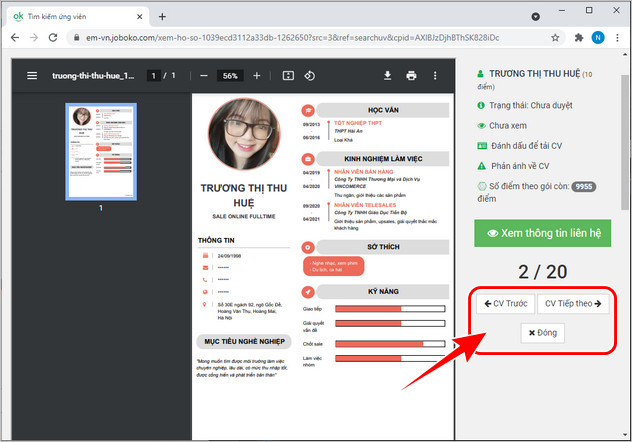
Task: Close the CV viewer with Đóng
Action: point(541,333)
